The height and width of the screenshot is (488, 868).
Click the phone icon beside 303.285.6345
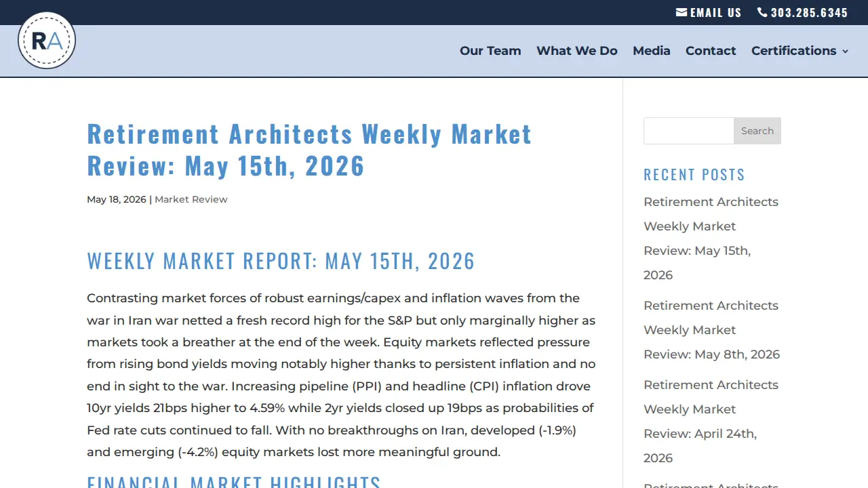[x=762, y=12]
